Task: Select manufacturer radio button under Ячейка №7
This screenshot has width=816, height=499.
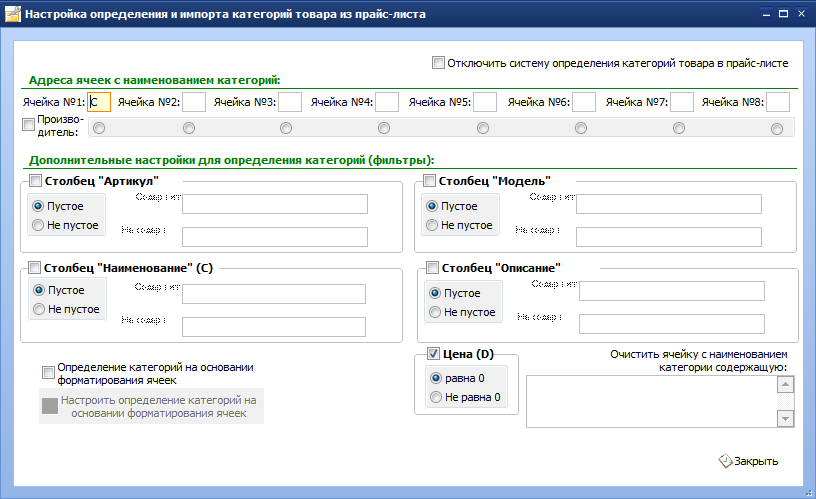Action: pos(679,128)
